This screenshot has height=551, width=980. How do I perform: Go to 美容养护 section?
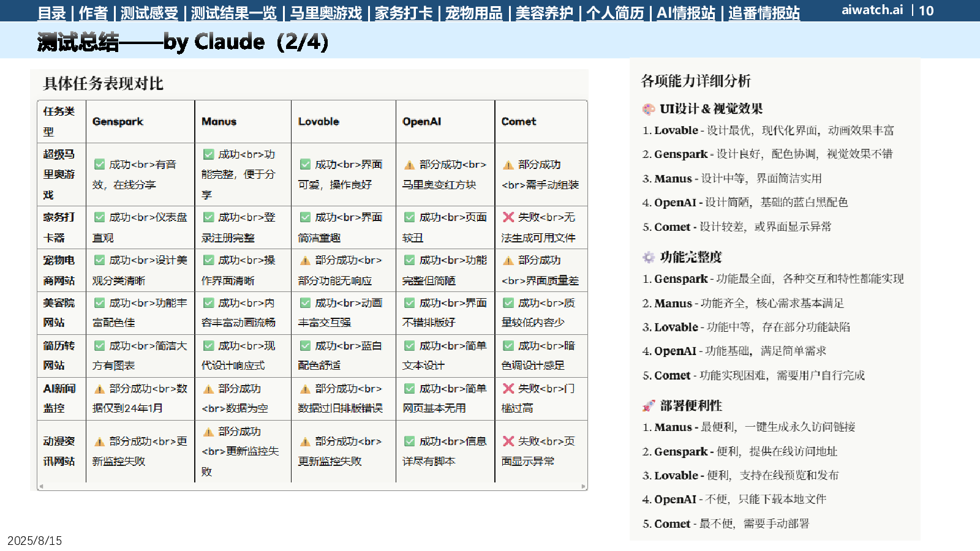544,13
